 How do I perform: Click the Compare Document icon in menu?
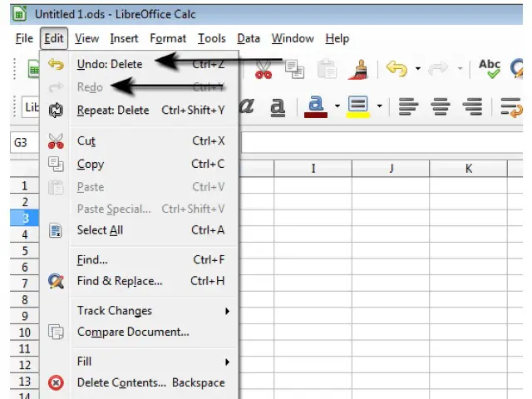click(56, 332)
